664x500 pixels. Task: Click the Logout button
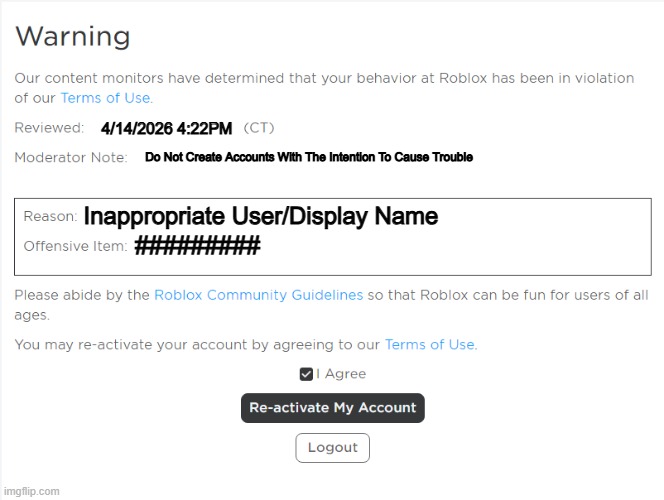pyautogui.click(x=332, y=448)
